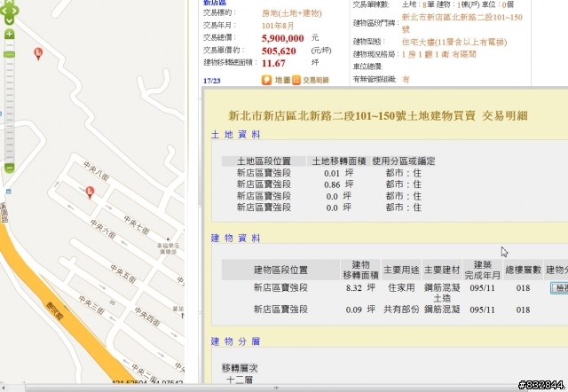The image size is (568, 392).
Task: Click the 十二層 floor entry
Action: click(x=239, y=380)
